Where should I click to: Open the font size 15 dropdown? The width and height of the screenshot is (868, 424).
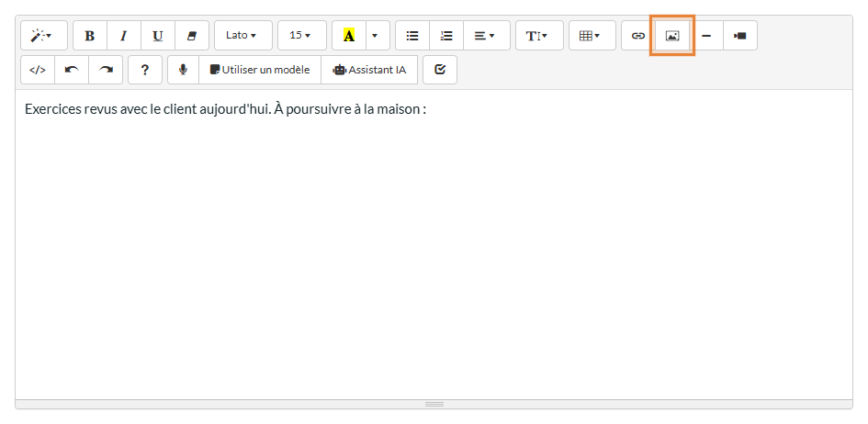[301, 36]
